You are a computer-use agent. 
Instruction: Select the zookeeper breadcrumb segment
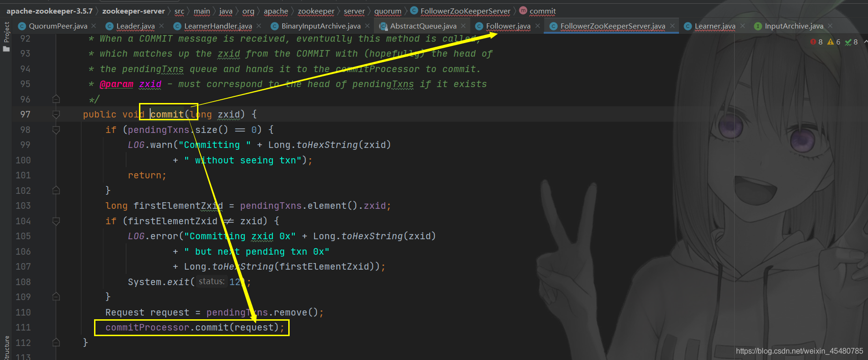pos(316,11)
